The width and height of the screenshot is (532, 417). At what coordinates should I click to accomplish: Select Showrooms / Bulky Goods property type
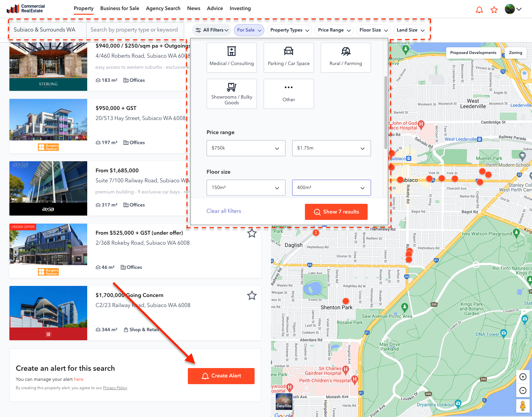232,94
